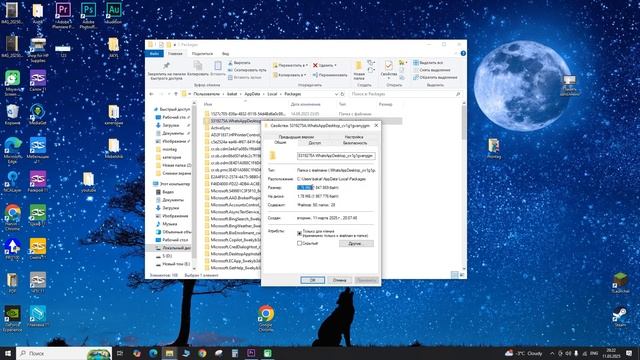640x360 pixels.
Task: Open Explorer help question-mark icon
Action: (x=463, y=53)
